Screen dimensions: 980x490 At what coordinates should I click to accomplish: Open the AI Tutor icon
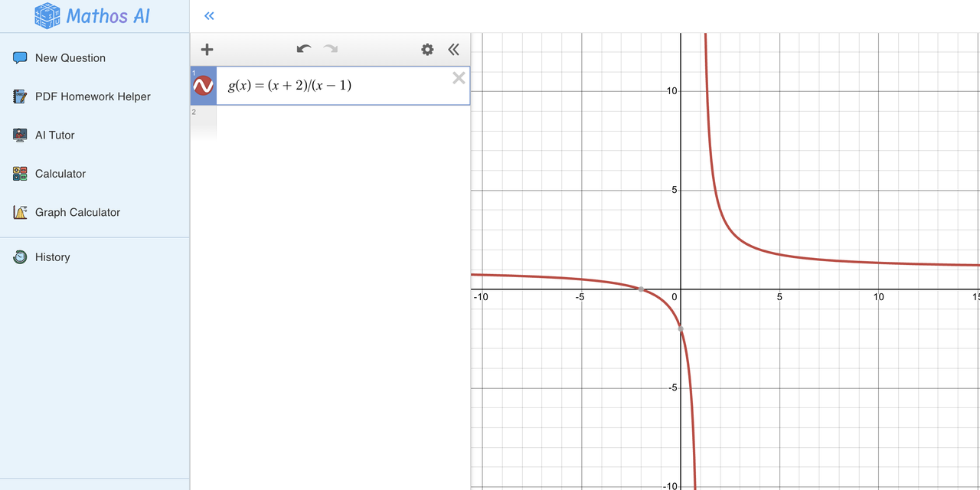(20, 135)
